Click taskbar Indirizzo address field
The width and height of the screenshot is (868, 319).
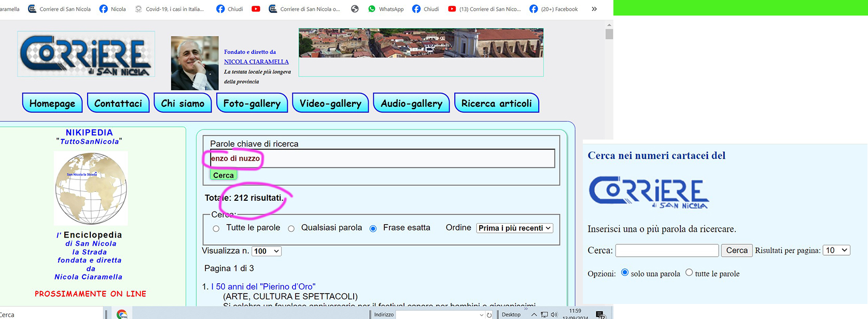coord(439,315)
